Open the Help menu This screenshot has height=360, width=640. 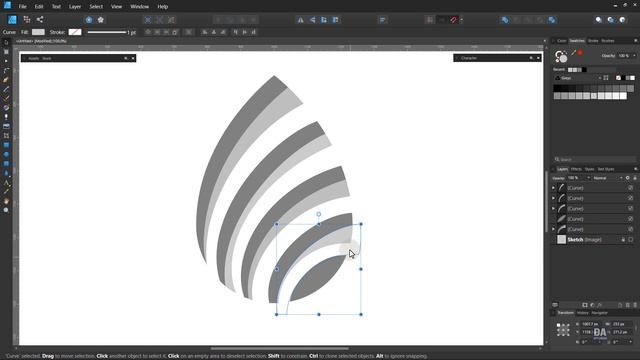pos(162,7)
